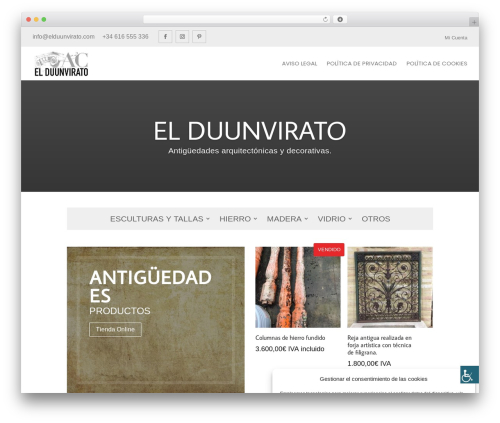Expand Esculturas y Tallas category menu
500x423 pixels.
160,219
